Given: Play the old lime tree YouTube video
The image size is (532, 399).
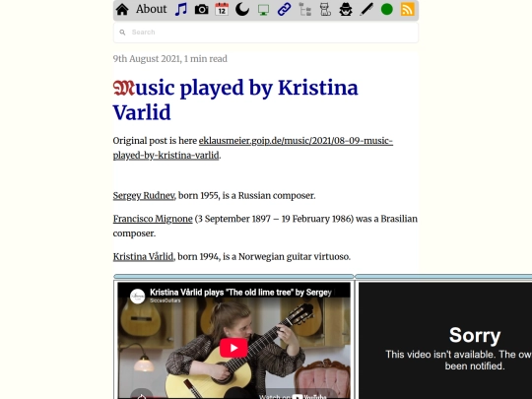Looking at the screenshot, I should tap(233, 348).
